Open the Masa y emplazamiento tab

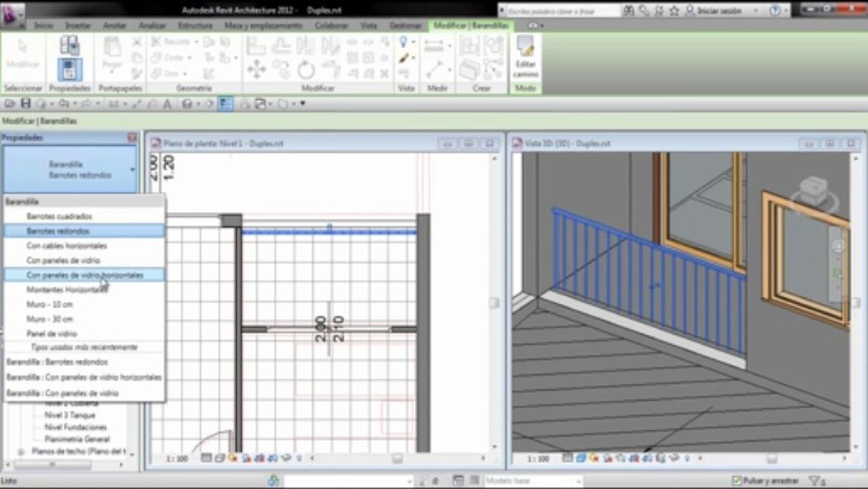coord(263,25)
